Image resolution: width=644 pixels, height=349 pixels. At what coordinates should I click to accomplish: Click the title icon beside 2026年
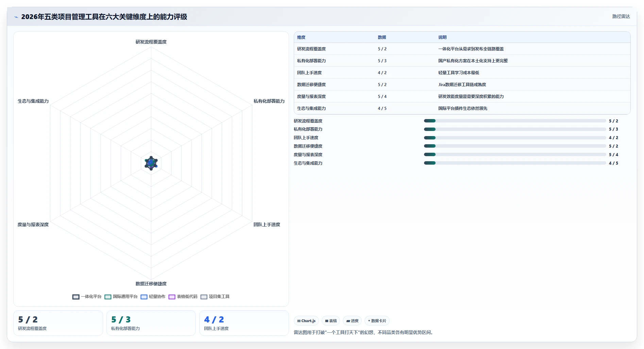click(x=16, y=17)
